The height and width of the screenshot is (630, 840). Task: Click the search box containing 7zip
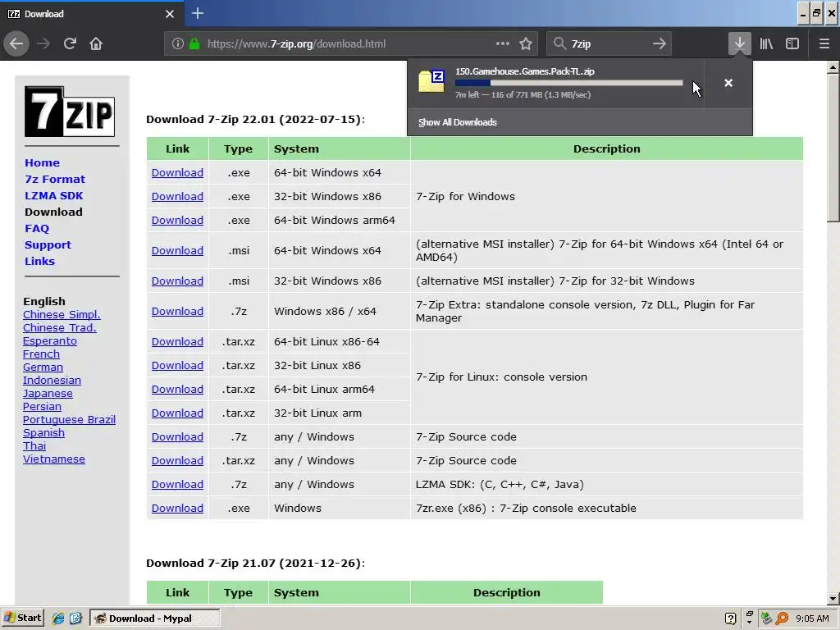click(609, 44)
